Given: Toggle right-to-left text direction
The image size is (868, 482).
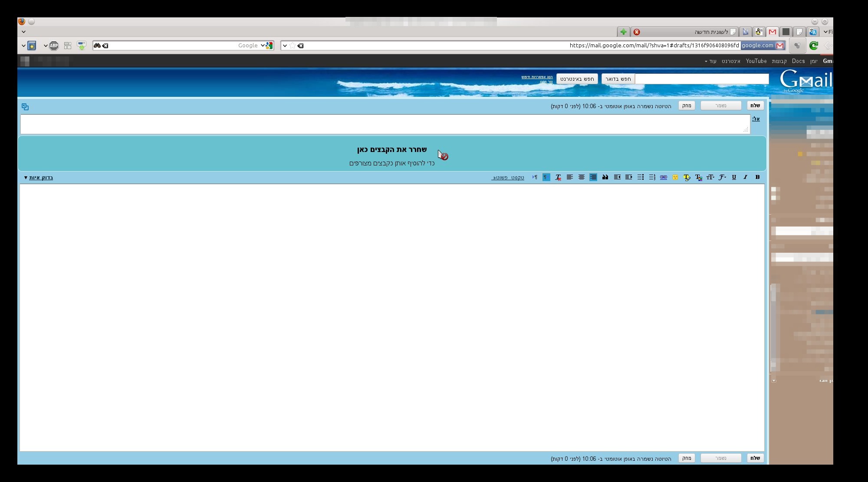Looking at the screenshot, I should [546, 177].
